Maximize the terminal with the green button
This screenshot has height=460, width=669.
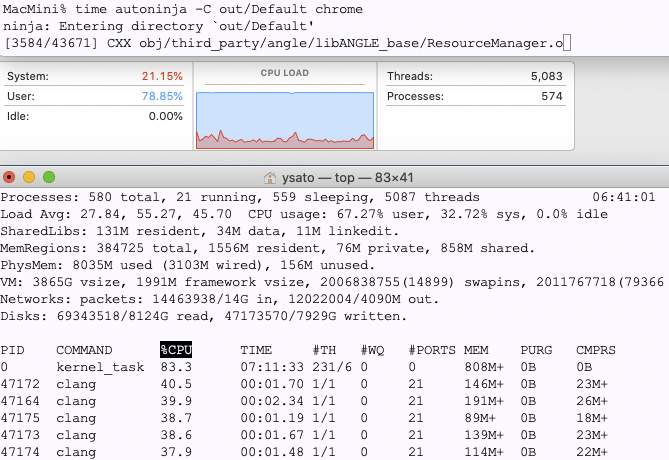coord(48,177)
